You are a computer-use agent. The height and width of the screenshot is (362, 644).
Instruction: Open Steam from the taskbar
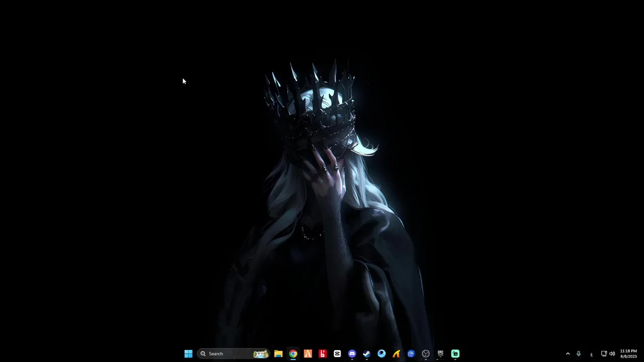(x=367, y=353)
